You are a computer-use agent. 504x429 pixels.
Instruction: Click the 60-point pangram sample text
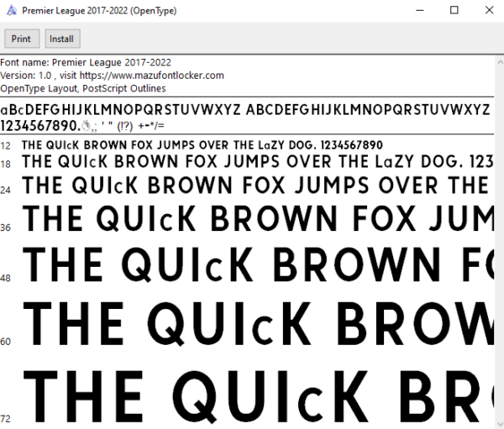click(x=258, y=323)
